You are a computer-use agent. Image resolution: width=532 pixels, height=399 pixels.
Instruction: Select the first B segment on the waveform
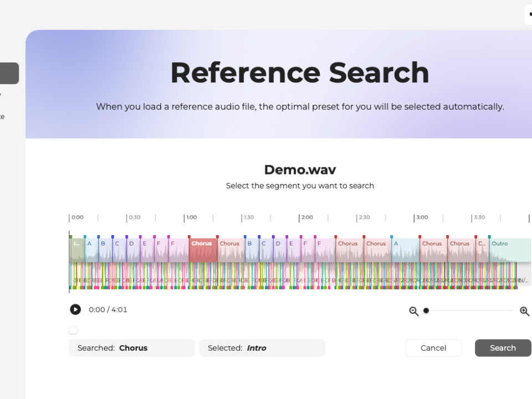click(x=105, y=250)
